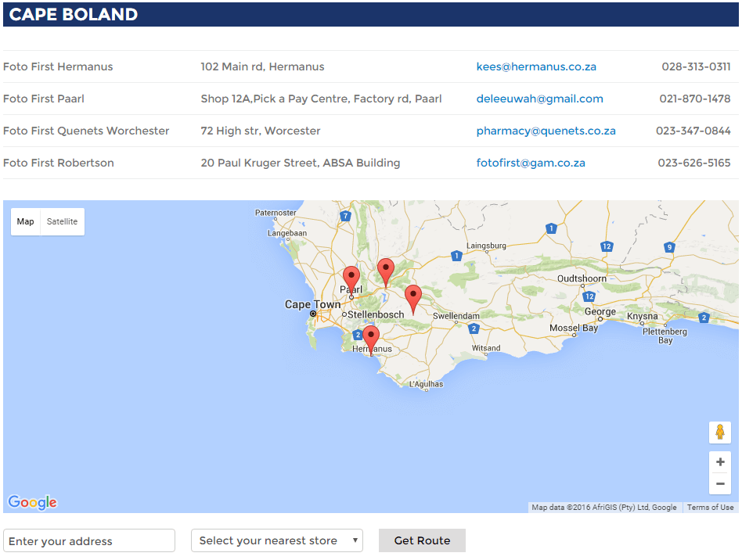Zoom in on the map
Image resolution: width=742 pixels, height=560 pixels.
pyautogui.click(x=720, y=462)
